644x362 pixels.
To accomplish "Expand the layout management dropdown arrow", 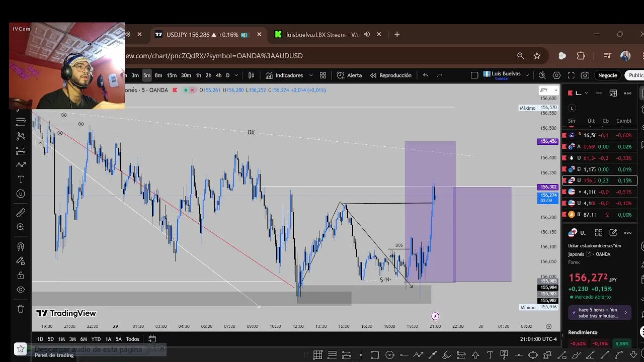I will tap(527, 75).
